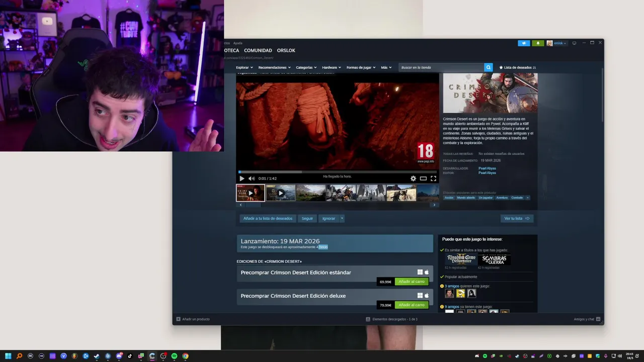Seek along the trailer progress bar

click(x=338, y=172)
